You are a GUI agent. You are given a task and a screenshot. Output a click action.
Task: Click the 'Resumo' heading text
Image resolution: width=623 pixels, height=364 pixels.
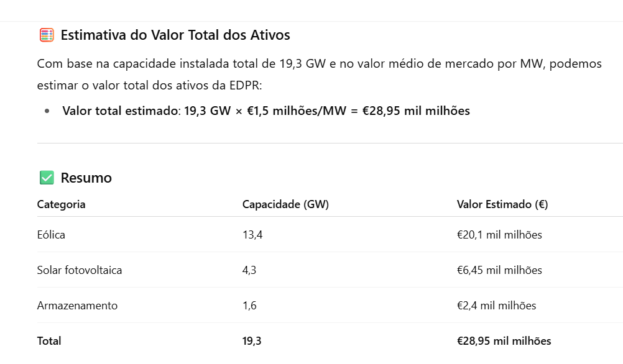[x=86, y=178]
